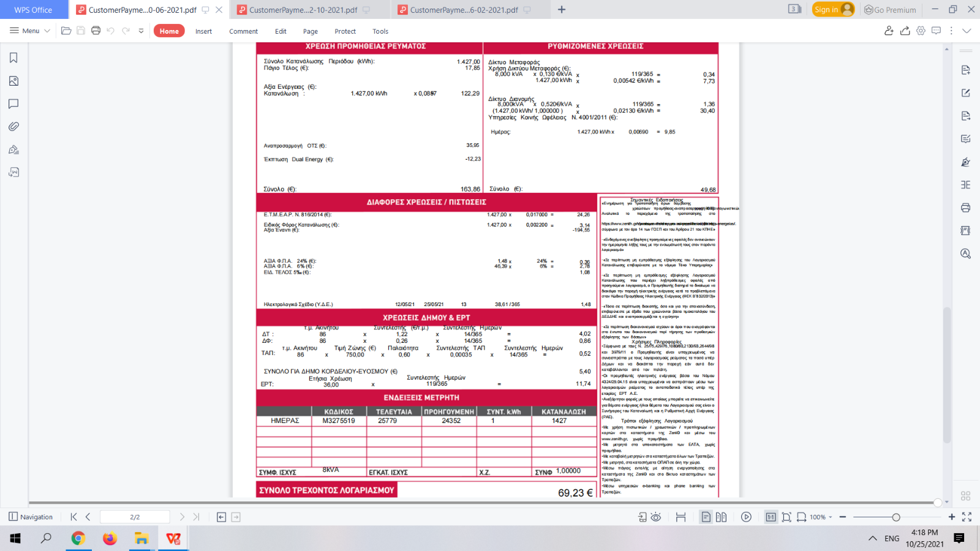This screenshot has height=551, width=980.
Task: Switch to single page view
Action: coord(706,517)
